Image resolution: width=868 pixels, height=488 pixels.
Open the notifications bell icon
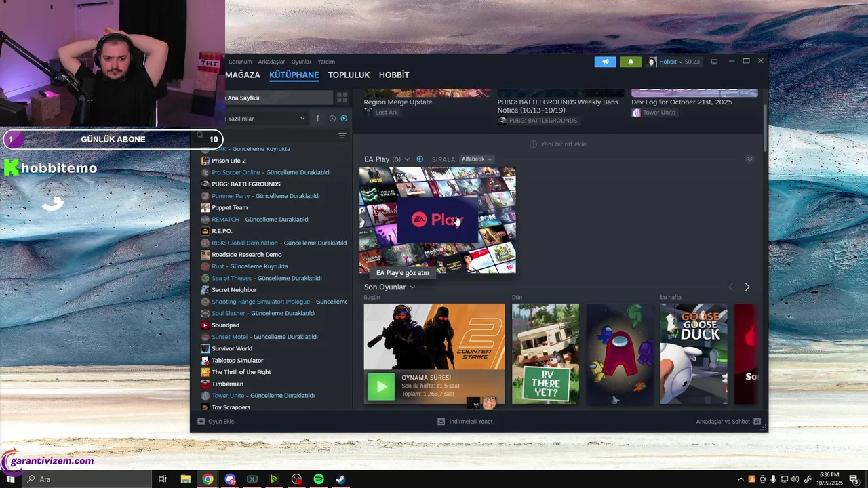click(630, 62)
